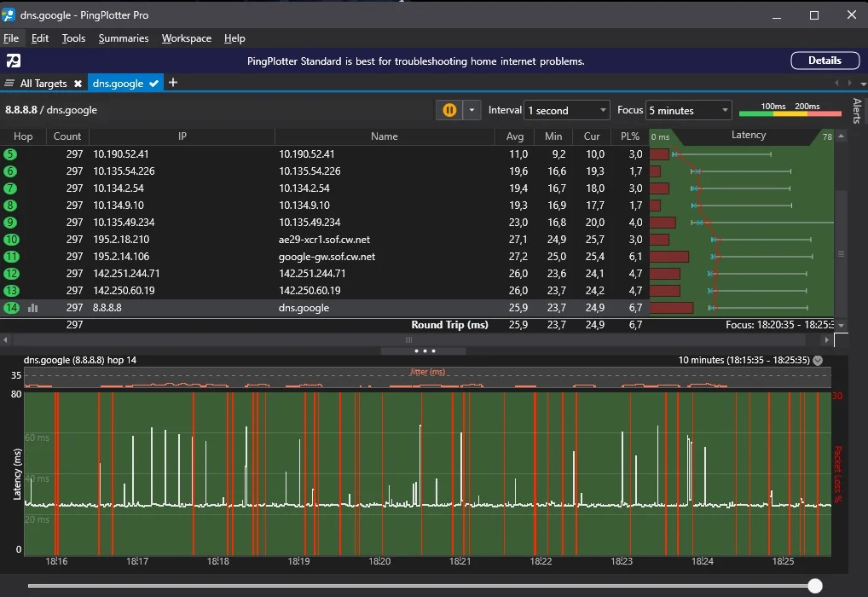Screen dimensions: 868x597
Task: Add a new target tab with plus icon
Action: click(x=173, y=83)
